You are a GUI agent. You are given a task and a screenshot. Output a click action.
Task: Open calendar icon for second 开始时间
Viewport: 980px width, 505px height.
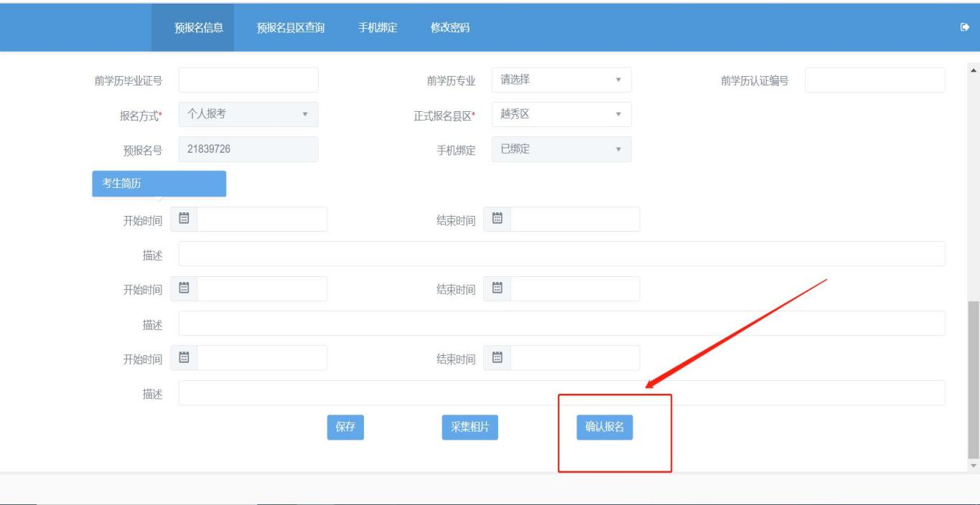[184, 288]
